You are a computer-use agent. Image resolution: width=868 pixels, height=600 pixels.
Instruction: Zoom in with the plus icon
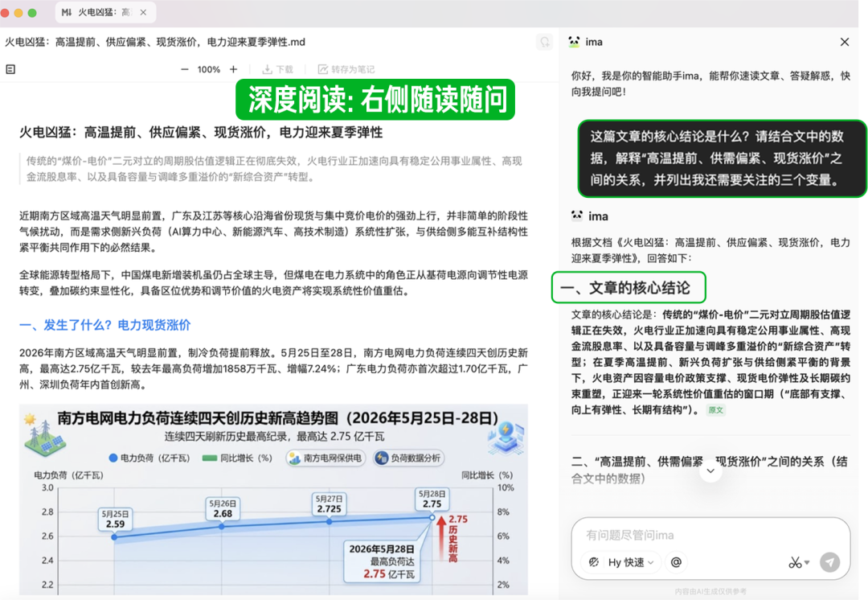pos(234,69)
